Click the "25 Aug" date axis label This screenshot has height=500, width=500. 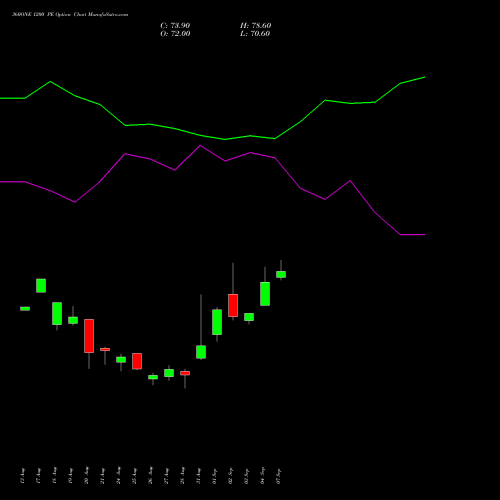click(135, 476)
